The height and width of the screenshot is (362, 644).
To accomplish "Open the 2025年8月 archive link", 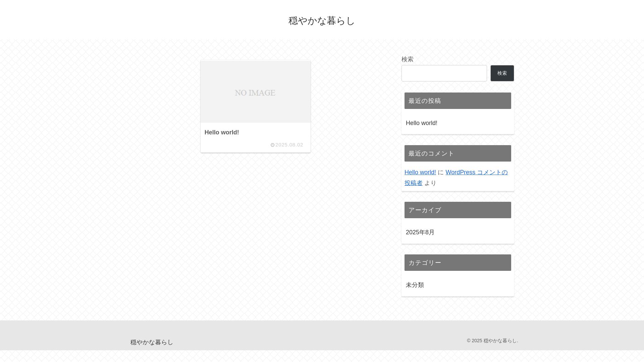I will (420, 232).
